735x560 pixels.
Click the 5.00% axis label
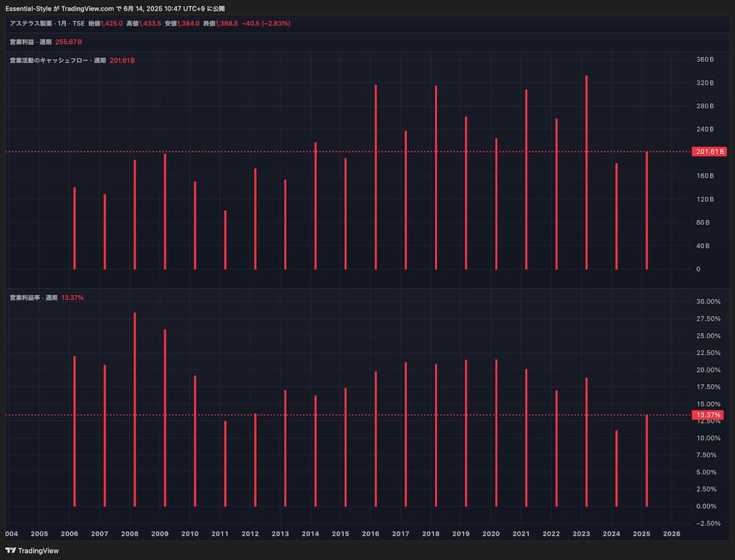tap(706, 472)
